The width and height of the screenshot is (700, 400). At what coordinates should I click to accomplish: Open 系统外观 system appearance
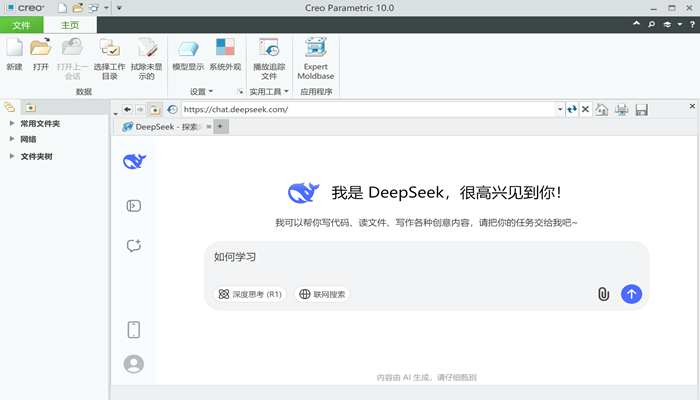pyautogui.click(x=225, y=54)
